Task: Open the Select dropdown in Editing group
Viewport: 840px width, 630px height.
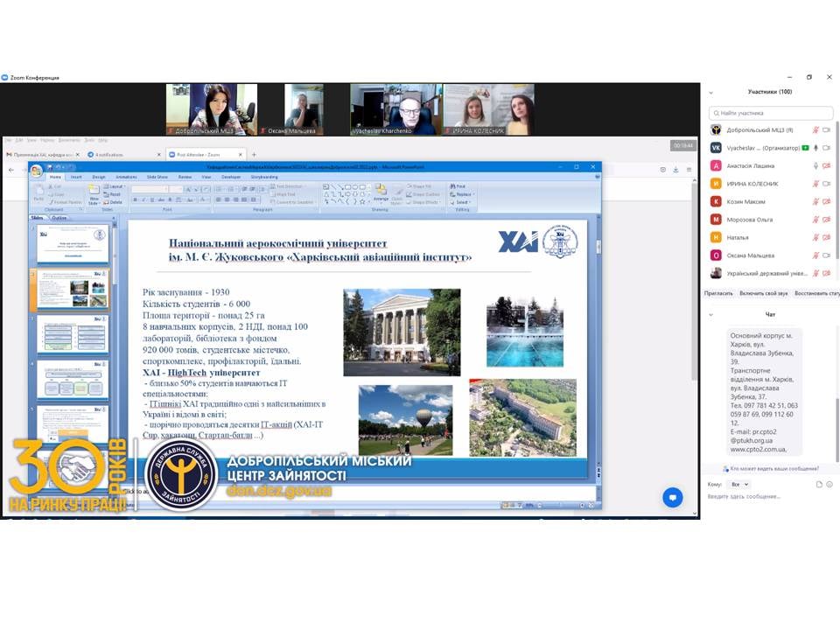Action: pyautogui.click(x=461, y=202)
